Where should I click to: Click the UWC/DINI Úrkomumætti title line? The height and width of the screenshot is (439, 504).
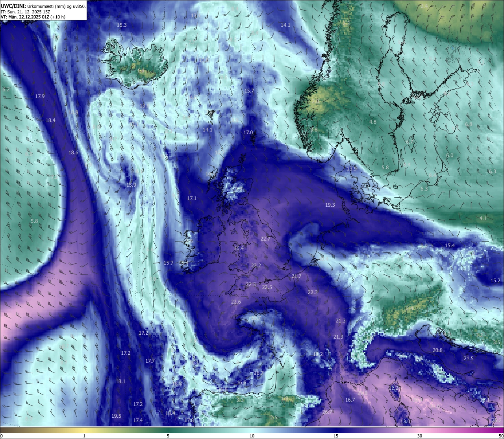point(43,6)
